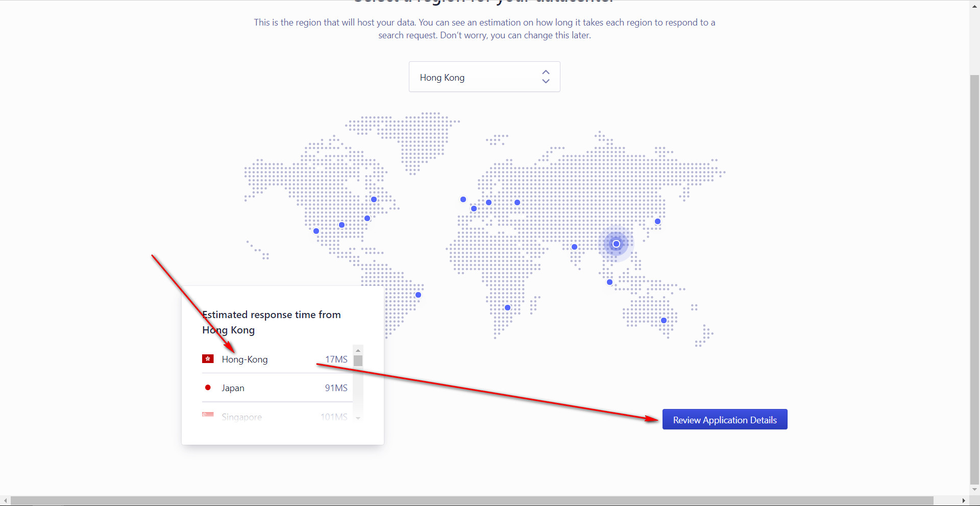The width and height of the screenshot is (980, 506).
Task: Select the Singapore datacenter dot on the map
Action: pyautogui.click(x=609, y=282)
